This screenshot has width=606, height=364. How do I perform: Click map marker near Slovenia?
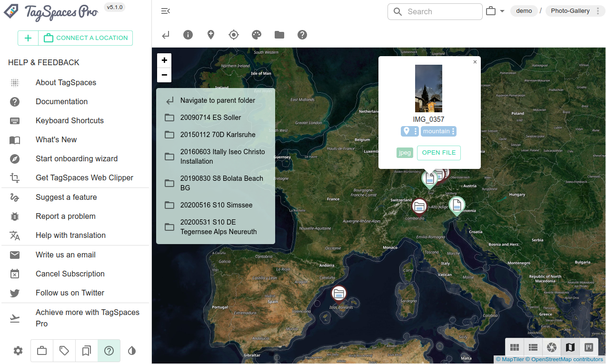click(457, 205)
